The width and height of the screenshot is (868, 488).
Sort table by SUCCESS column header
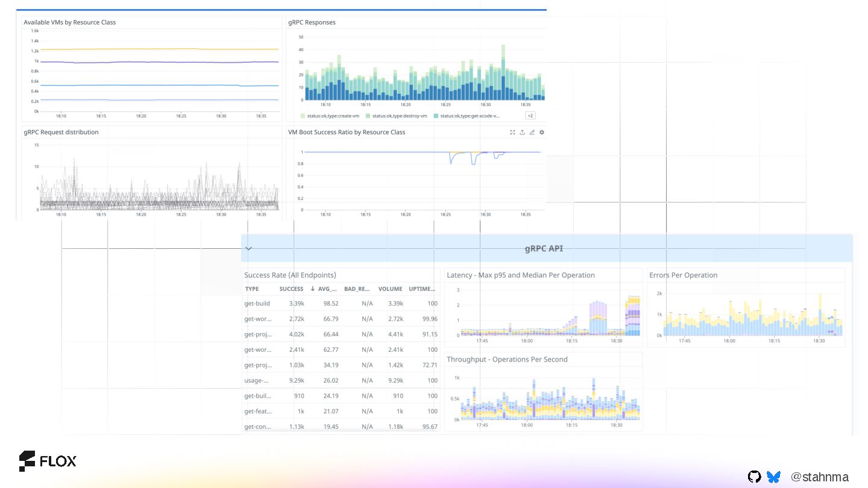292,289
